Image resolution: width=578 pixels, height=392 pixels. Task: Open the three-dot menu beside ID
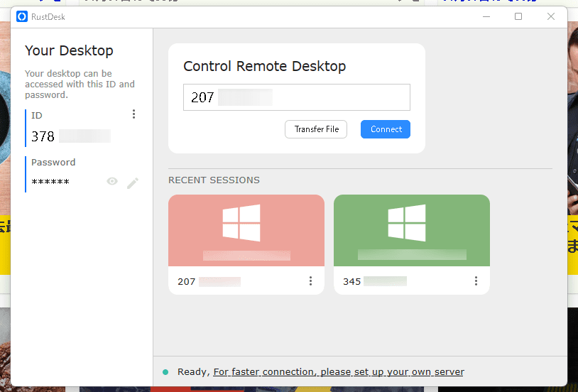(x=133, y=114)
